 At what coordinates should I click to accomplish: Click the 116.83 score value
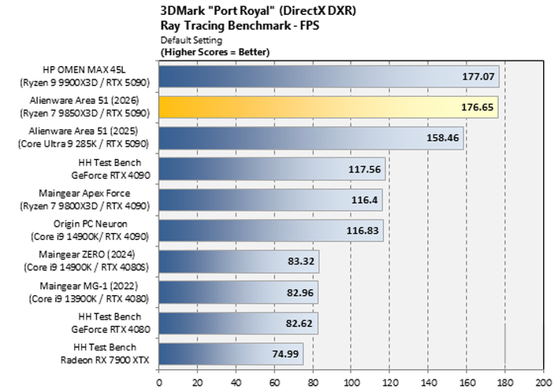coord(363,231)
